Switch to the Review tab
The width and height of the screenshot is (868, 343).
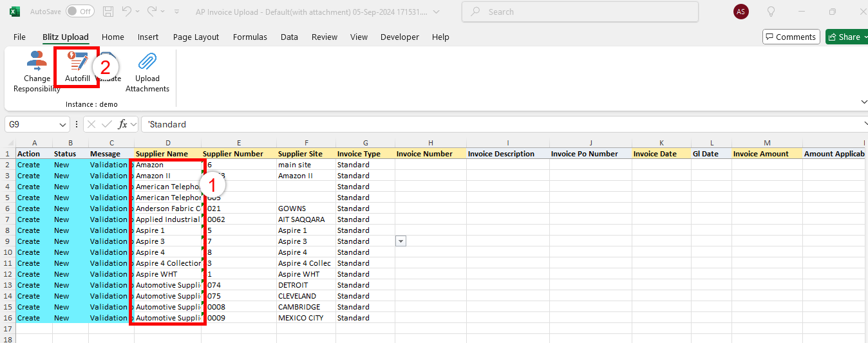325,37
